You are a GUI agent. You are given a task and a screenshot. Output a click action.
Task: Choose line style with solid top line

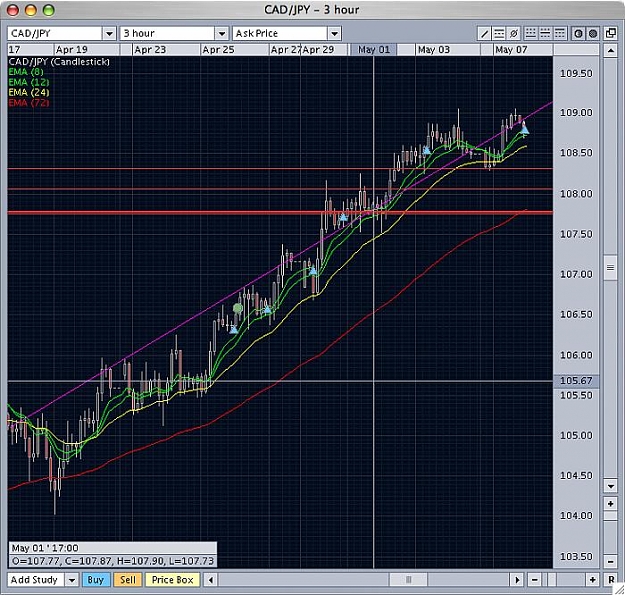560,33
